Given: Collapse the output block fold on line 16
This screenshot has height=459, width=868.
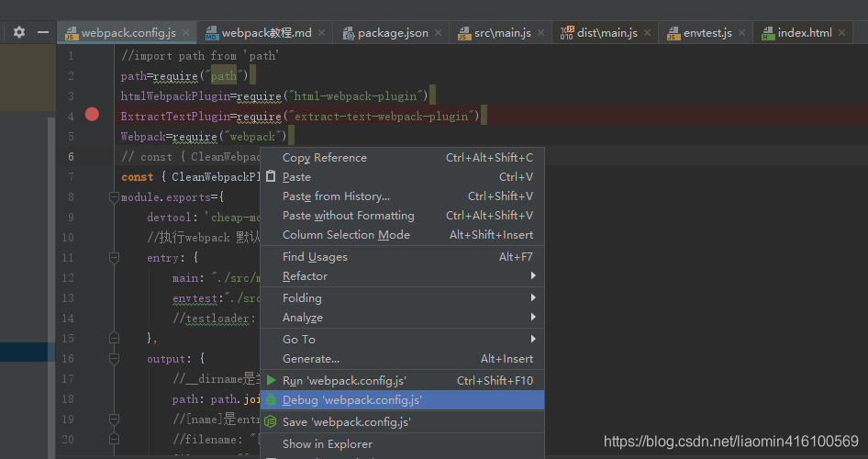Looking at the screenshot, I should pos(114,358).
